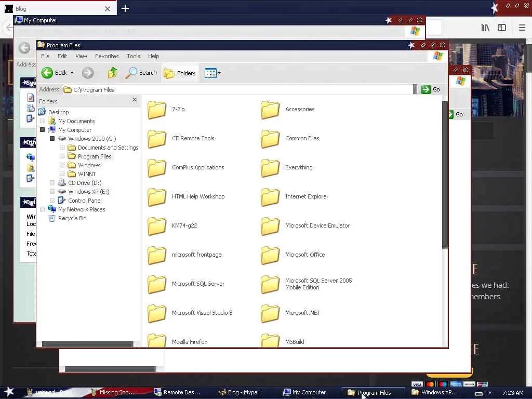Click the Start star button

9,392
